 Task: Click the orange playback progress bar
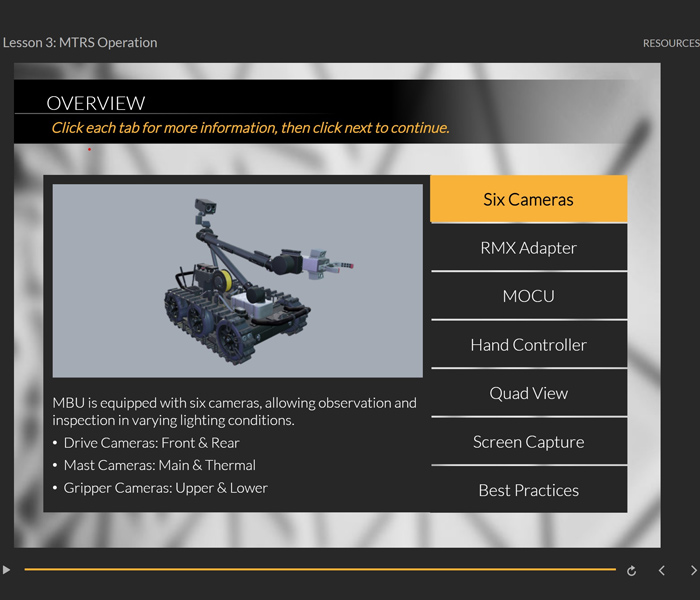click(x=320, y=570)
